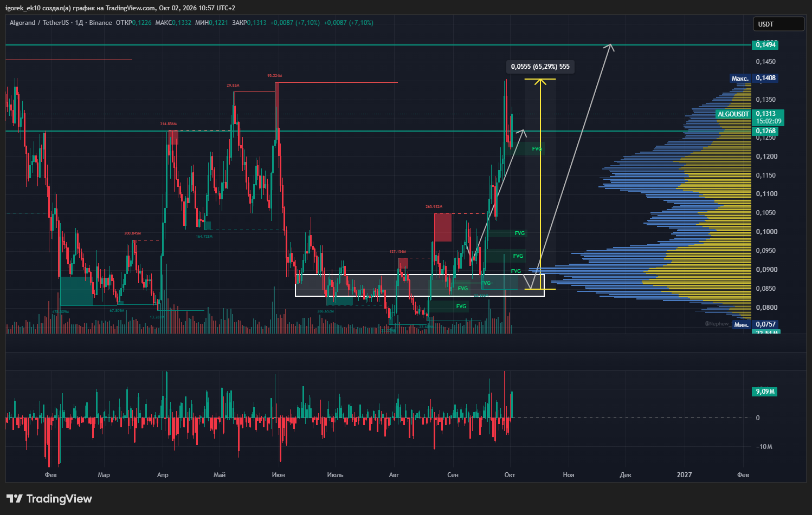Click the −10M volume axis tick

click(764, 447)
